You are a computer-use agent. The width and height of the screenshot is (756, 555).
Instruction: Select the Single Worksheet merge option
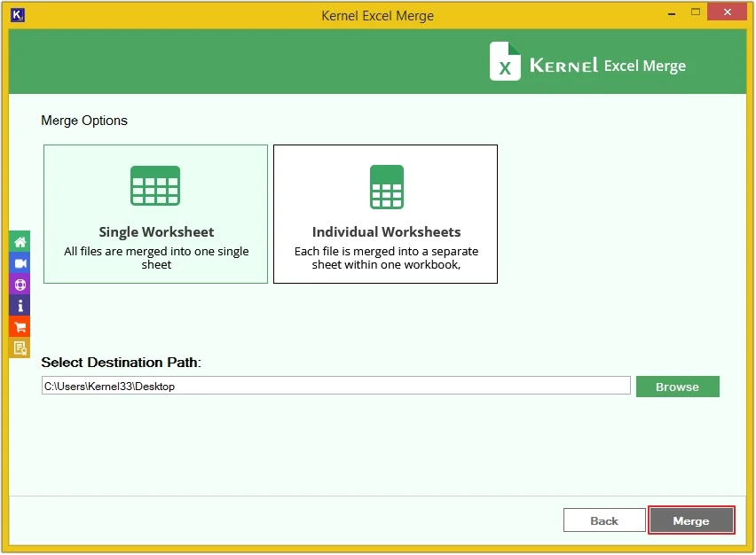(x=156, y=214)
